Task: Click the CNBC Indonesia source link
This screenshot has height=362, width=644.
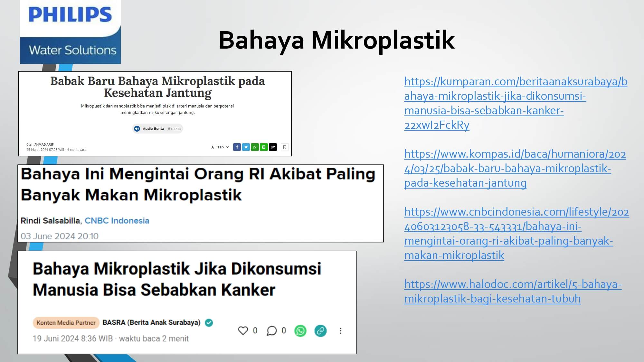Action: coord(117,221)
